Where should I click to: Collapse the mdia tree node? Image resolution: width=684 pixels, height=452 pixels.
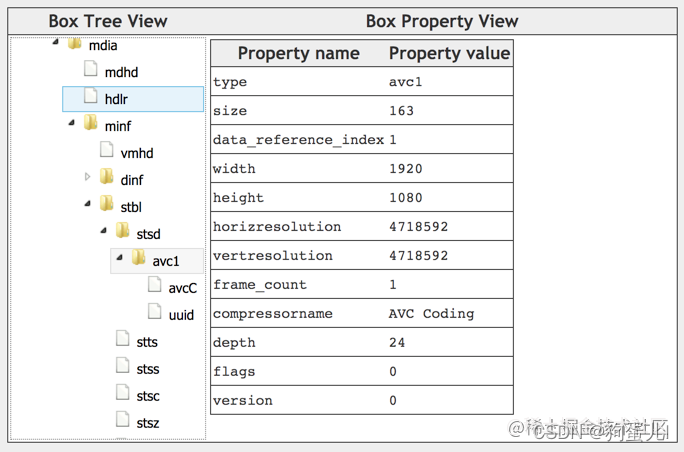pos(55,42)
